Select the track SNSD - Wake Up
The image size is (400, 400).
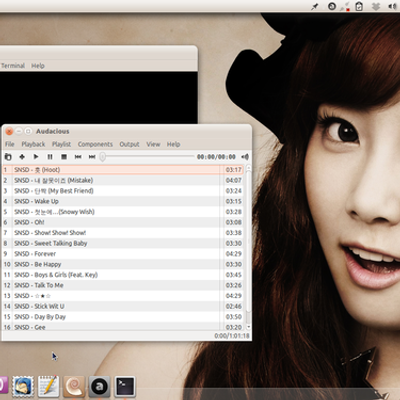(123, 201)
